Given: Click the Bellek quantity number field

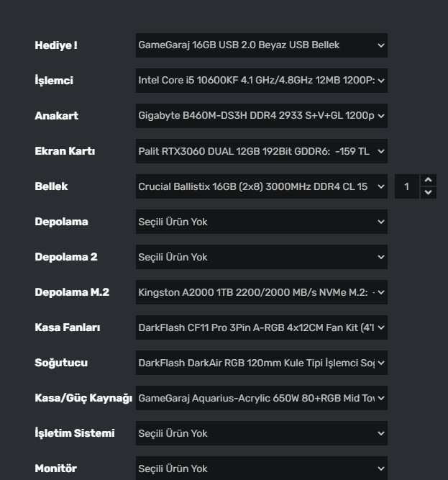Looking at the screenshot, I should (x=406, y=186).
